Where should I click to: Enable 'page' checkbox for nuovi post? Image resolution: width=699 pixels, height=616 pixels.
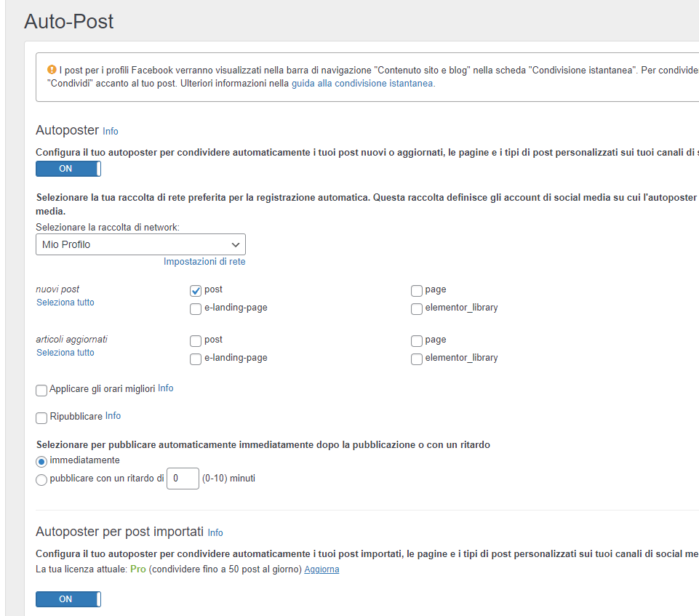(x=417, y=291)
